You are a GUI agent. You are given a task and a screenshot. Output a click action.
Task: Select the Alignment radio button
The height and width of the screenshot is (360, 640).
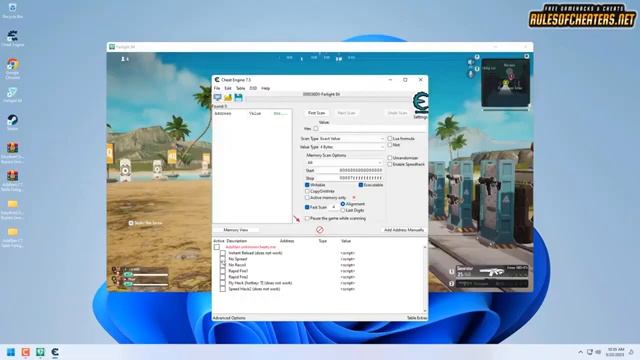click(343, 204)
